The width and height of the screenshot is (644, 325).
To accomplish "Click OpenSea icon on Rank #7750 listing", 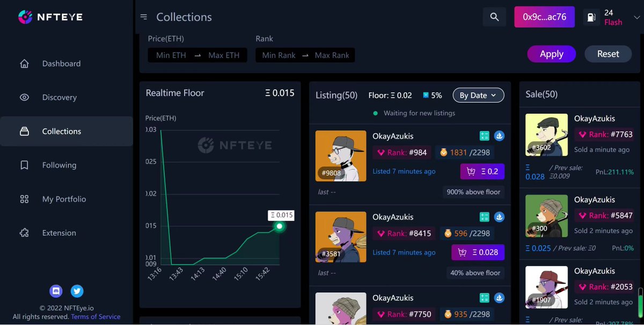I will [500, 298].
